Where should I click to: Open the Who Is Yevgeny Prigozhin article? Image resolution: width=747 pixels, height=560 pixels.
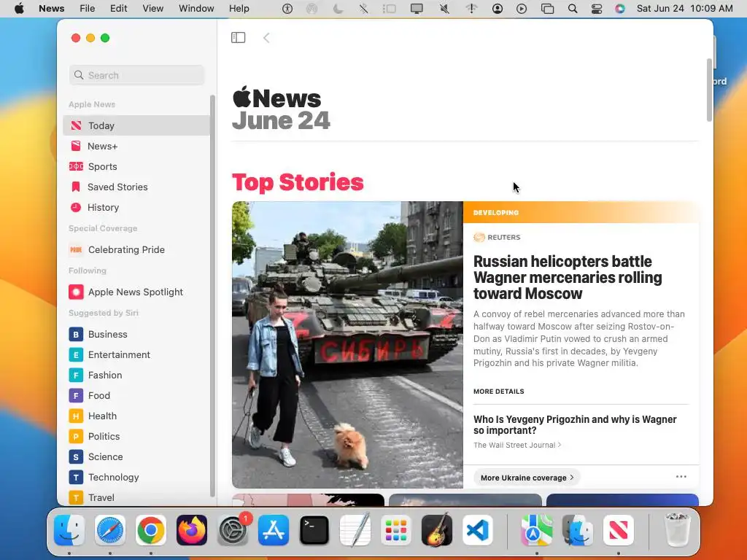point(575,425)
